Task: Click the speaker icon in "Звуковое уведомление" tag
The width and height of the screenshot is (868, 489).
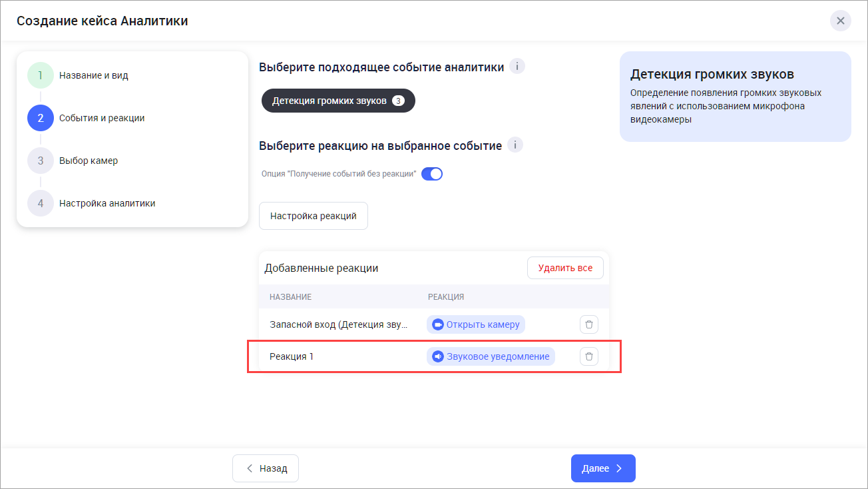Action: (438, 356)
